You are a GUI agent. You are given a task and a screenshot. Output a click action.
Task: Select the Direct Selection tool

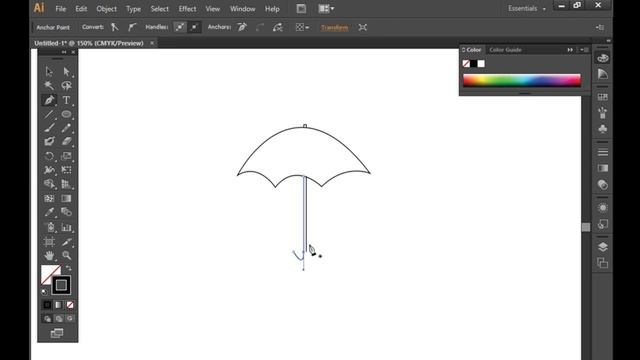66,72
